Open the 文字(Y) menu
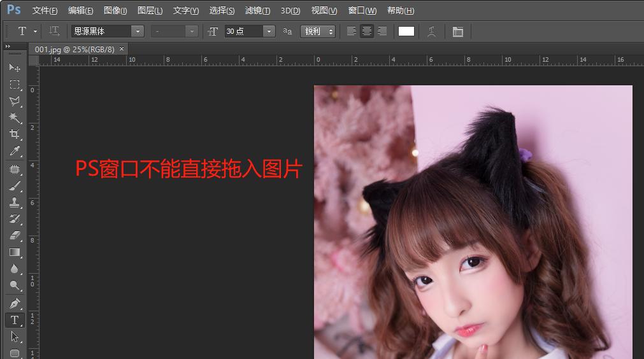The height and width of the screenshot is (359, 644). click(185, 10)
